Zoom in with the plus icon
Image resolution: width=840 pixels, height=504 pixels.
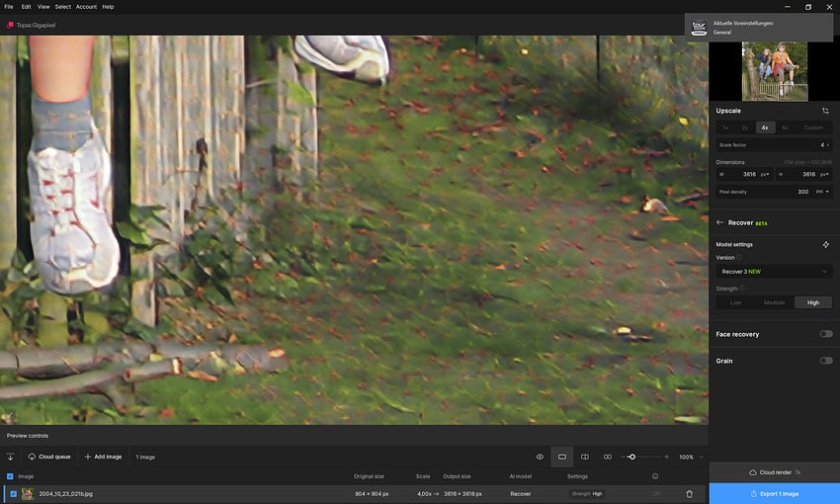[666, 457]
